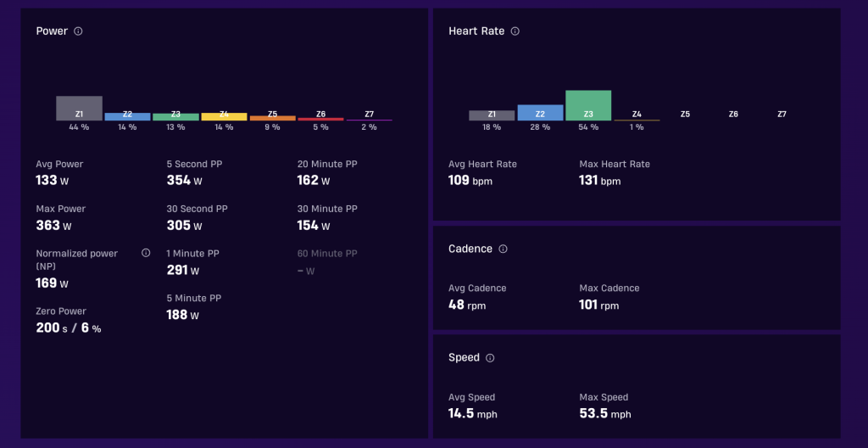
Task: Click the 5 % power zone value
Action: (320, 127)
